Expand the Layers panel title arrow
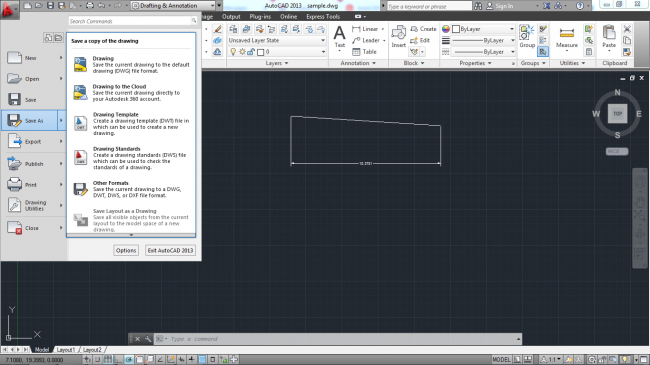Image resolution: width=650 pixels, height=365 pixels. (286, 63)
